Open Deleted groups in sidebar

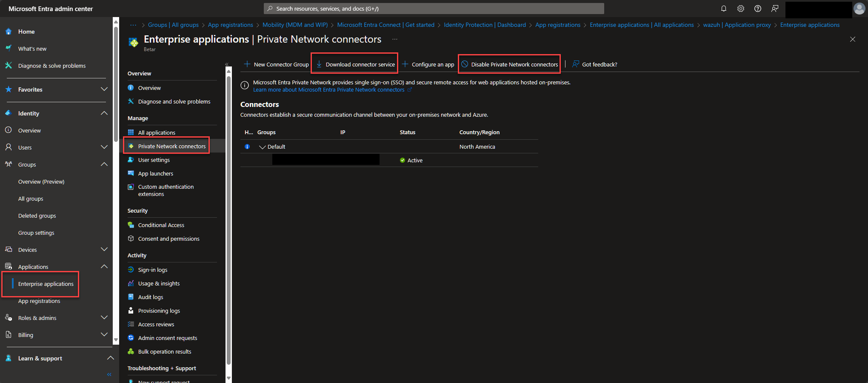[37, 216]
